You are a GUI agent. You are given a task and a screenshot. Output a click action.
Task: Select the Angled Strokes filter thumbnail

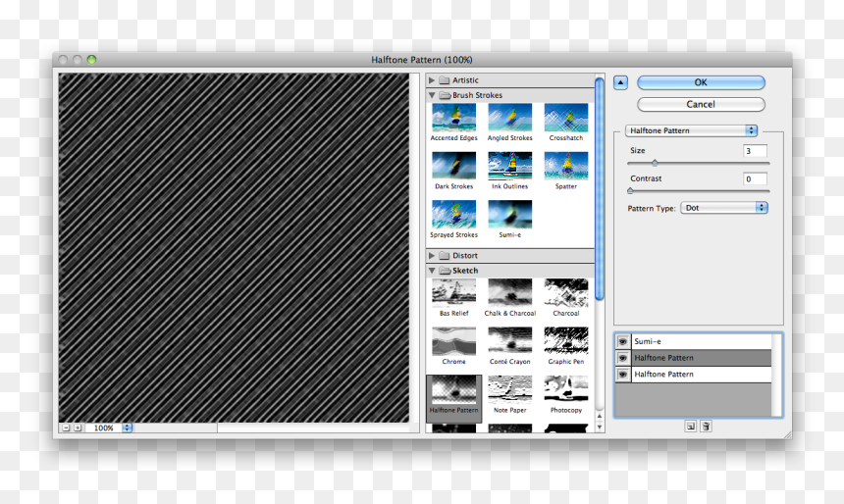509,118
